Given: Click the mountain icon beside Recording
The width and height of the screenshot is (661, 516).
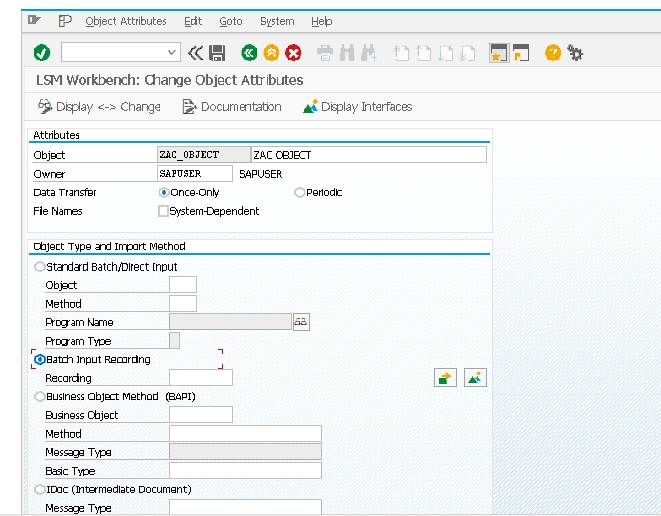Looking at the screenshot, I should click(475, 378).
